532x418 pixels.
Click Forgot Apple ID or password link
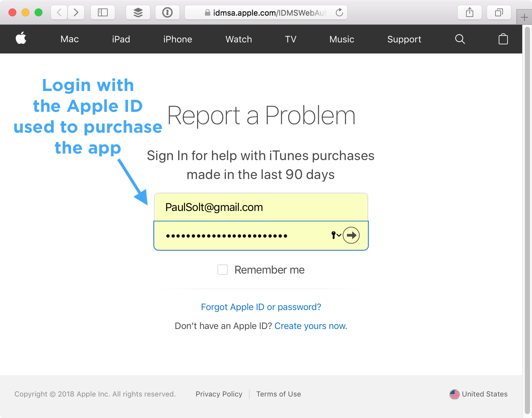tap(260, 307)
